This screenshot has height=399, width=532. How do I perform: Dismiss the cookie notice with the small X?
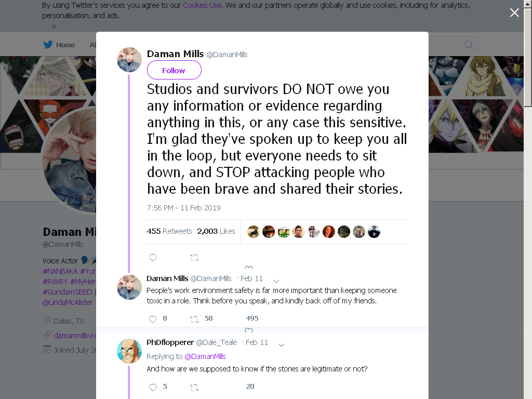pos(54,26)
